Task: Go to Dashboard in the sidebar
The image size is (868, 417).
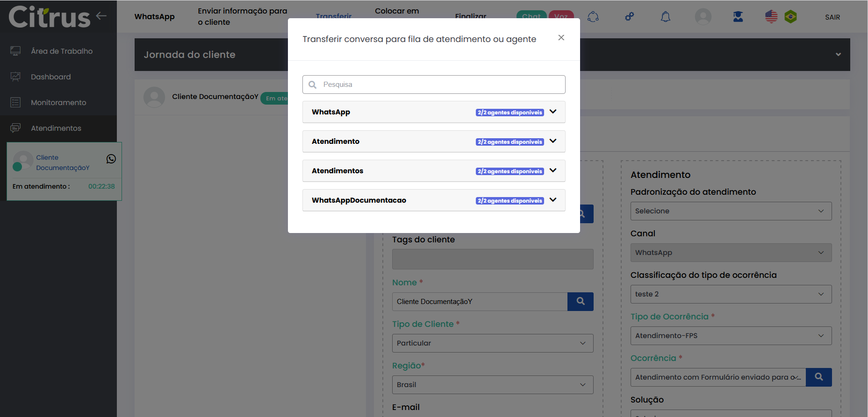Action: tap(50, 77)
